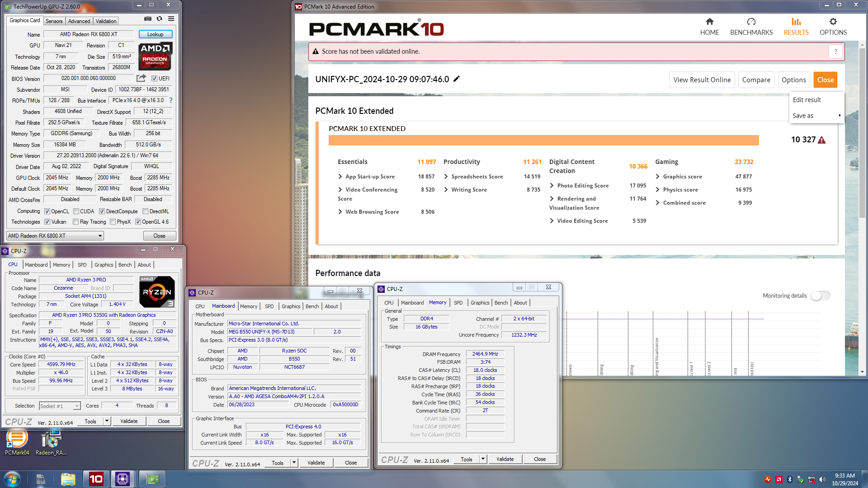Click View Result Online
Viewport: 868px width, 488px height.
pos(702,80)
